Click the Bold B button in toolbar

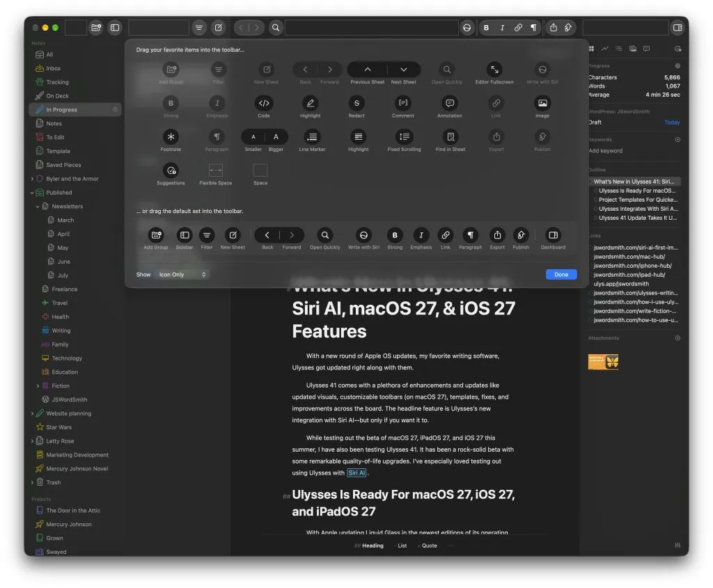pos(486,28)
